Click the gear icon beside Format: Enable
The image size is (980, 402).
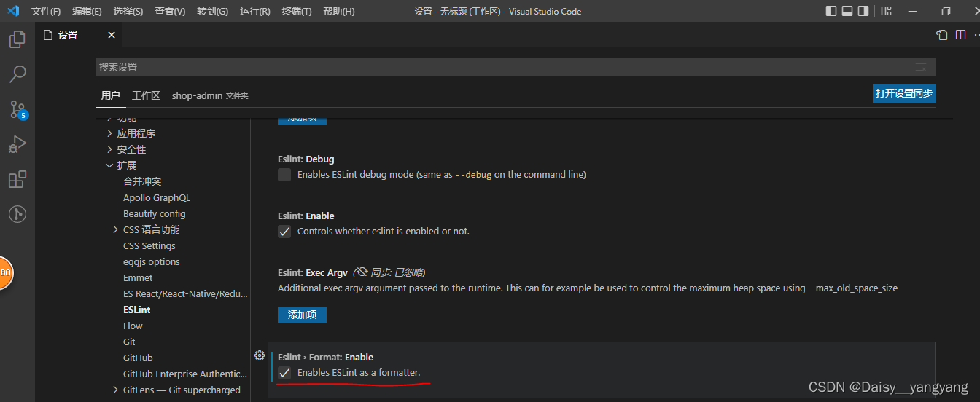[x=259, y=355]
